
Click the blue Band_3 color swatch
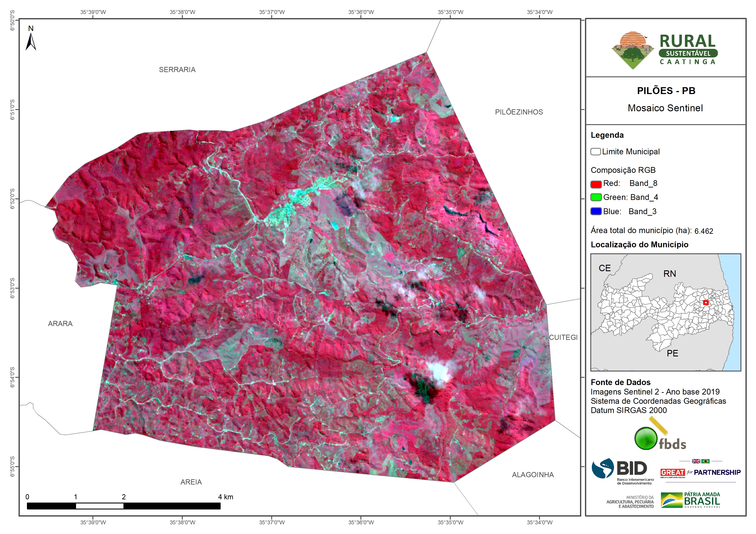pyautogui.click(x=596, y=211)
